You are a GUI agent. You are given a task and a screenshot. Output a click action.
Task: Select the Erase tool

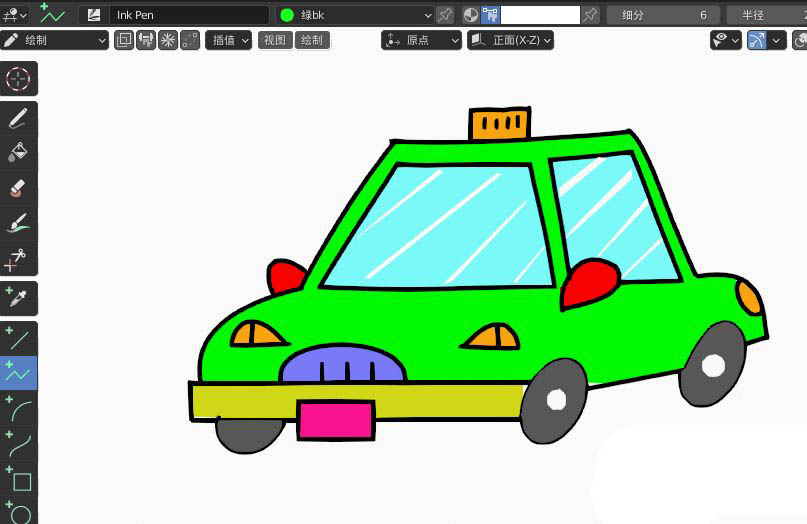pyautogui.click(x=19, y=188)
